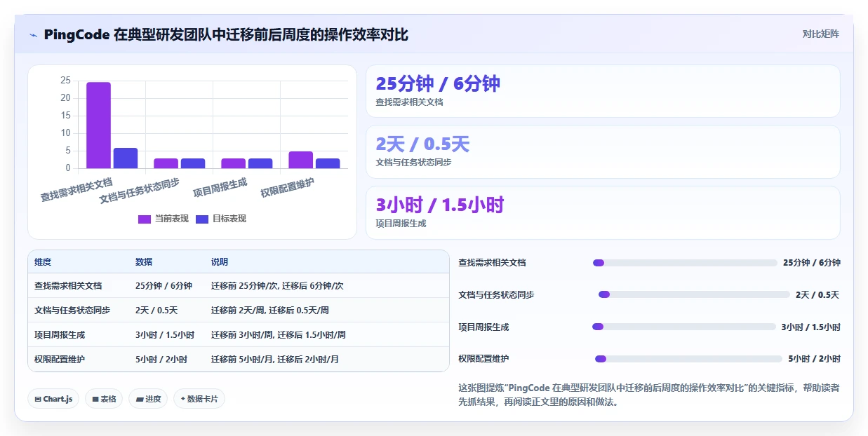Click the 2天 / 0.5天 value beside progress bar
Viewport: 868px width, 436px height.
click(x=817, y=295)
